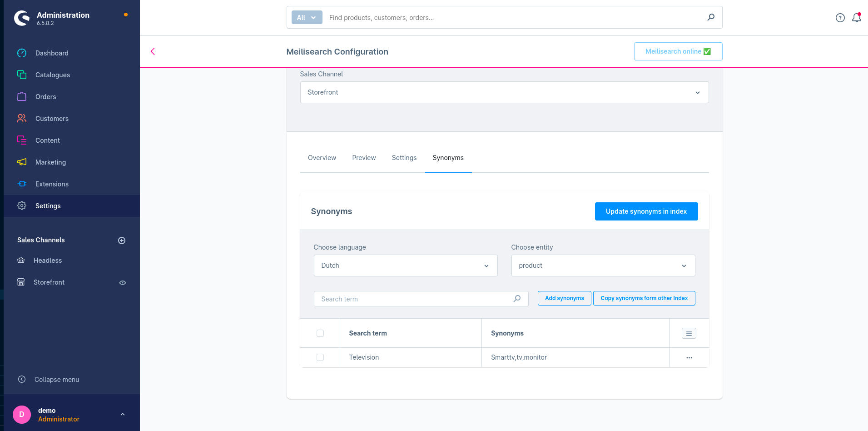
Task: Click Copy synonyms form other Index
Action: (x=644, y=298)
